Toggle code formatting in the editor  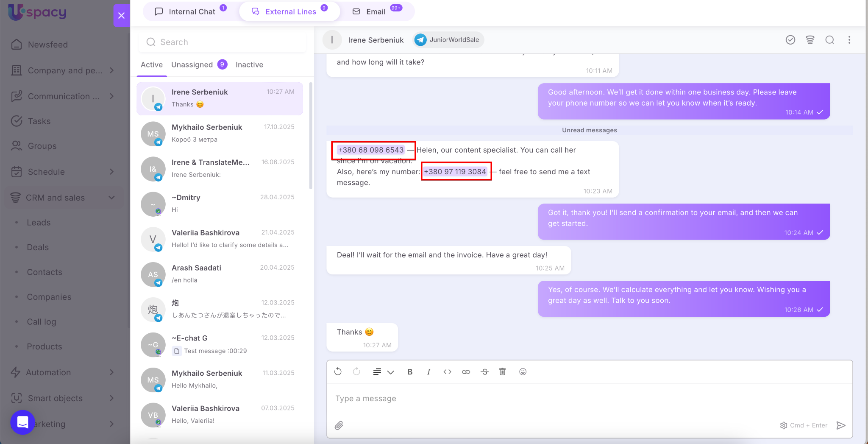[447, 372]
